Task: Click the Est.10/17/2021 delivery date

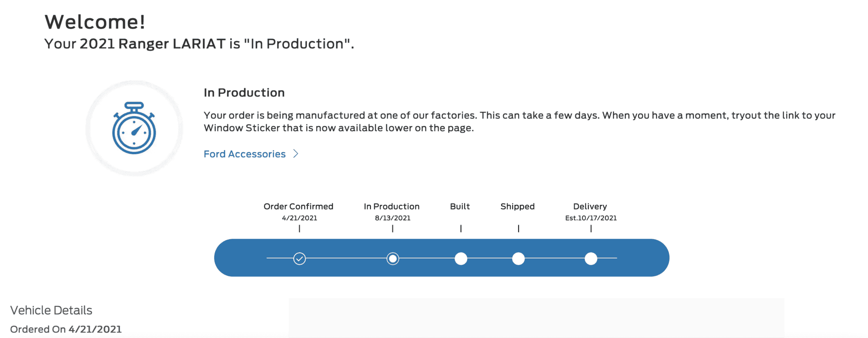Action: coord(591,218)
